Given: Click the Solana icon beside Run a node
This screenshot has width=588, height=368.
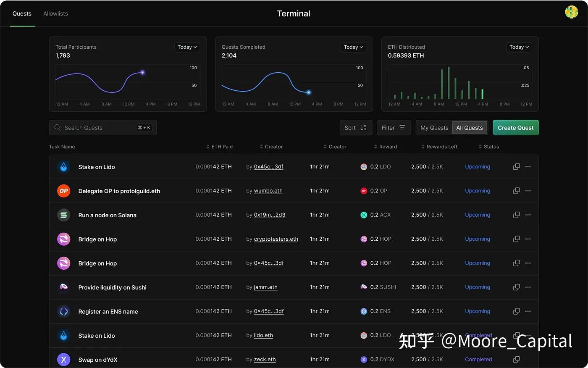Looking at the screenshot, I should 63,215.
